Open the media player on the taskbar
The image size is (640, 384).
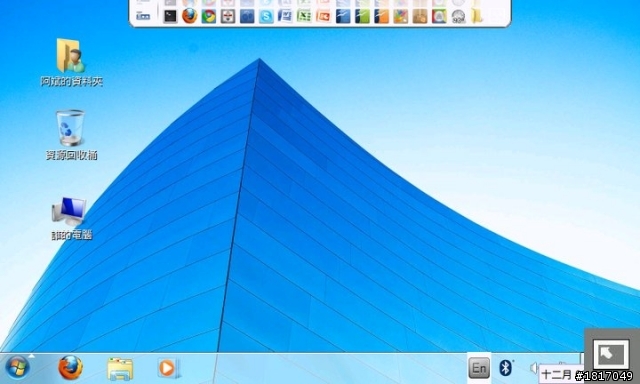[x=168, y=368]
